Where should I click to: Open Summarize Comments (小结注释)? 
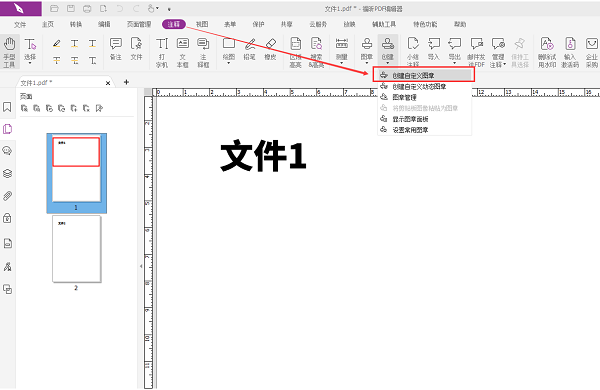(x=413, y=52)
